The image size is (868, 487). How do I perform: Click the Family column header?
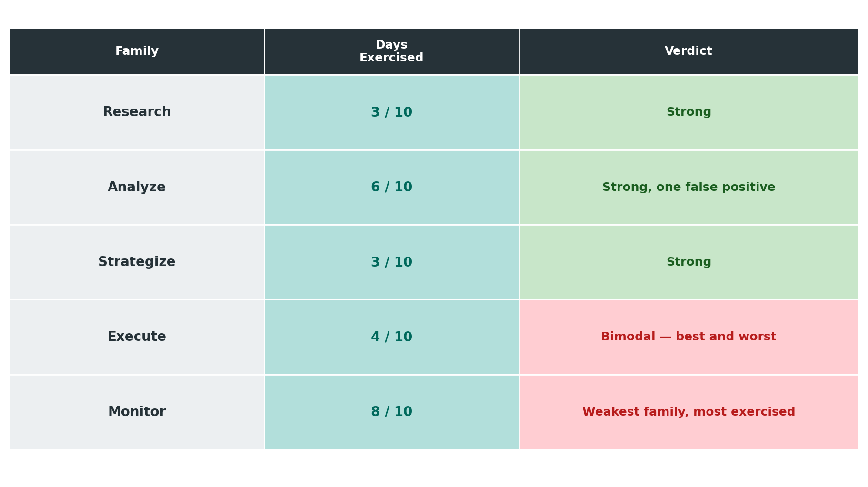pyautogui.click(x=137, y=51)
